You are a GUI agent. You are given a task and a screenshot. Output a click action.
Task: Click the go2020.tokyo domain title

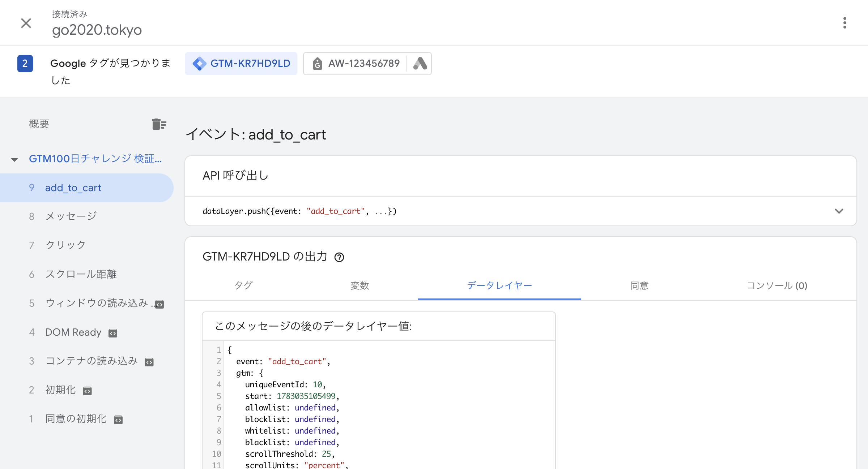tap(97, 30)
